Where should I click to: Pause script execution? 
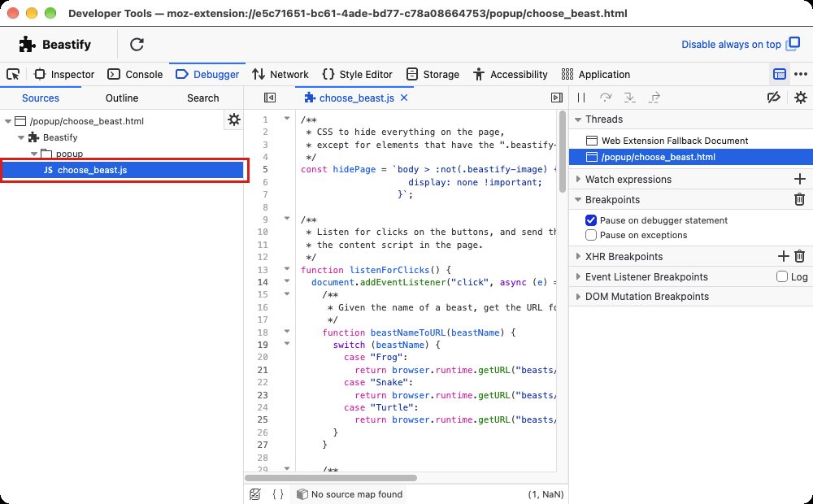pyautogui.click(x=581, y=98)
